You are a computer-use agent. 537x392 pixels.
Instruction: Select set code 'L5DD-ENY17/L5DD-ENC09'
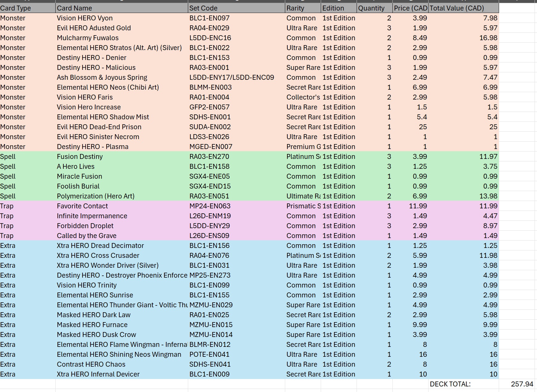point(236,77)
